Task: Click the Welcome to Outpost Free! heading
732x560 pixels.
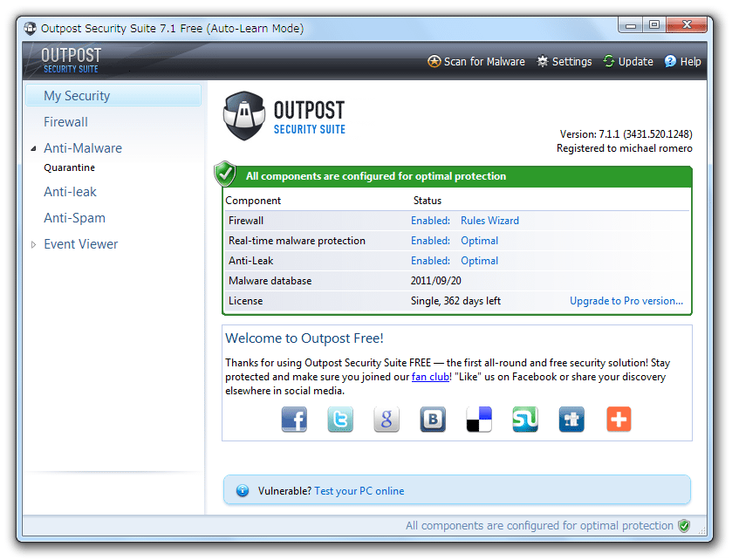Action: tap(304, 338)
